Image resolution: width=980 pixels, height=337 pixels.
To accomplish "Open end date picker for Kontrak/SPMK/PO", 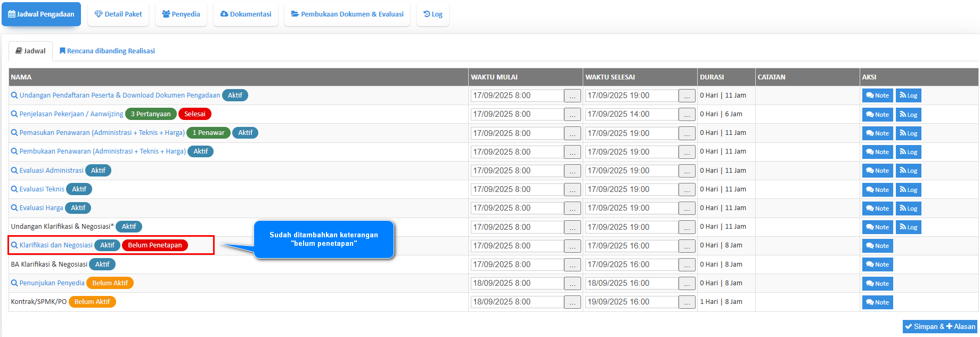I will tap(687, 302).
